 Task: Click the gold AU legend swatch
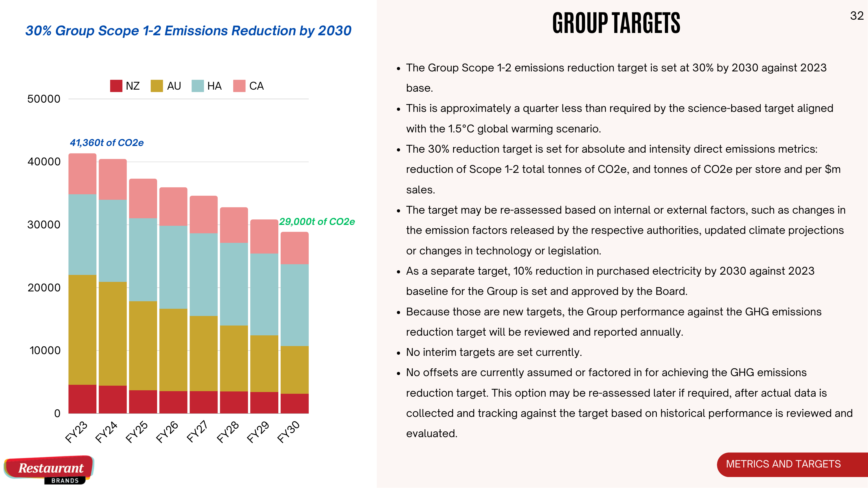pyautogui.click(x=157, y=86)
